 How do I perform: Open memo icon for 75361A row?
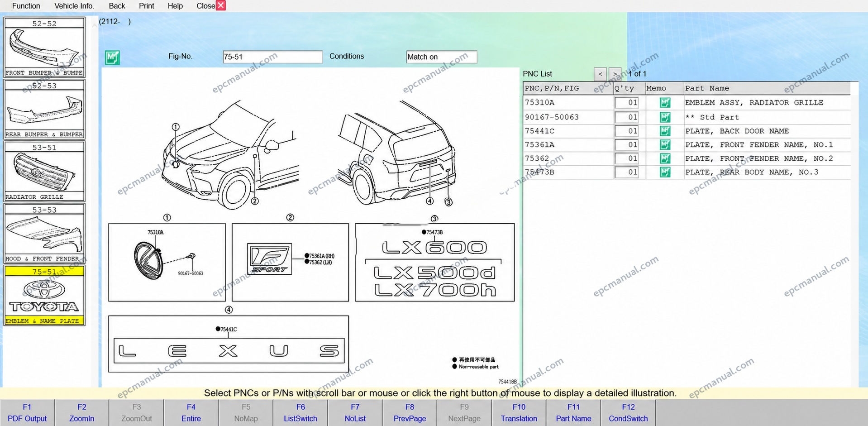pos(665,145)
